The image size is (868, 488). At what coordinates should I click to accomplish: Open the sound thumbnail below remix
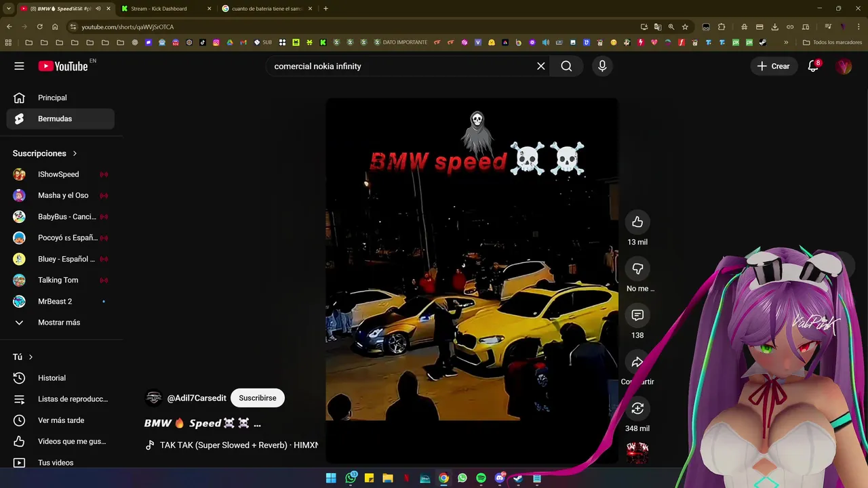tap(637, 452)
